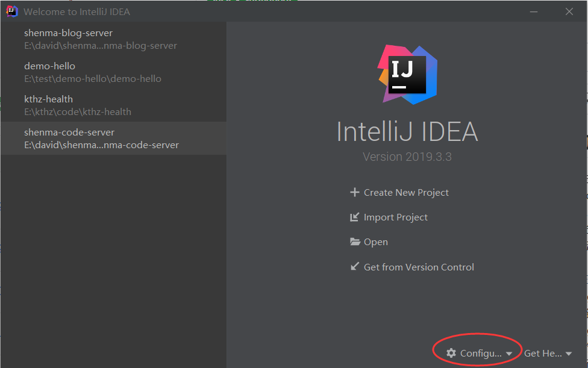Open recent project kthz-health
This screenshot has width=588, height=368.
click(x=113, y=105)
